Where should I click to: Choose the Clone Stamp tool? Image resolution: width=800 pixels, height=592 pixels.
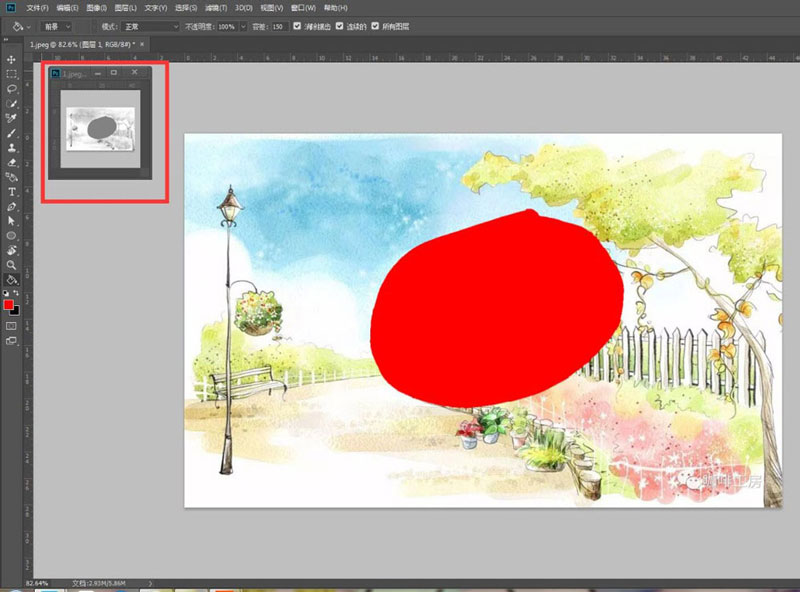[11, 148]
